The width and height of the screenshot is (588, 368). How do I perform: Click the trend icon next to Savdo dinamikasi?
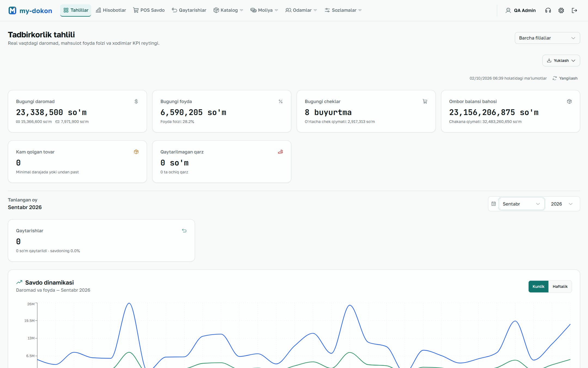(x=19, y=282)
